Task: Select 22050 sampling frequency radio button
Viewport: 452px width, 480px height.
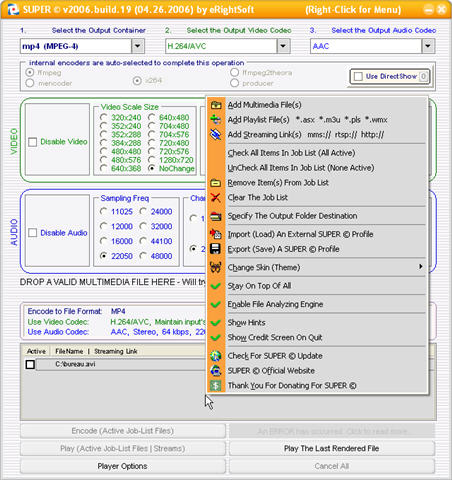Action: 104,256
